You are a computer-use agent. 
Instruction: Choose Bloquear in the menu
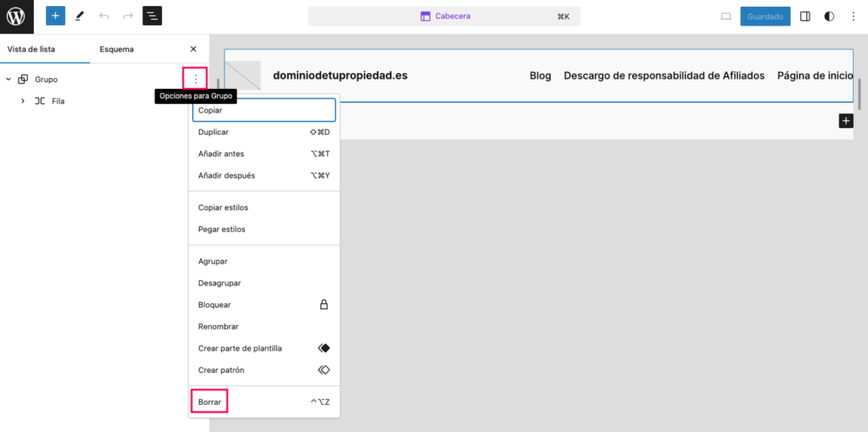tap(264, 305)
